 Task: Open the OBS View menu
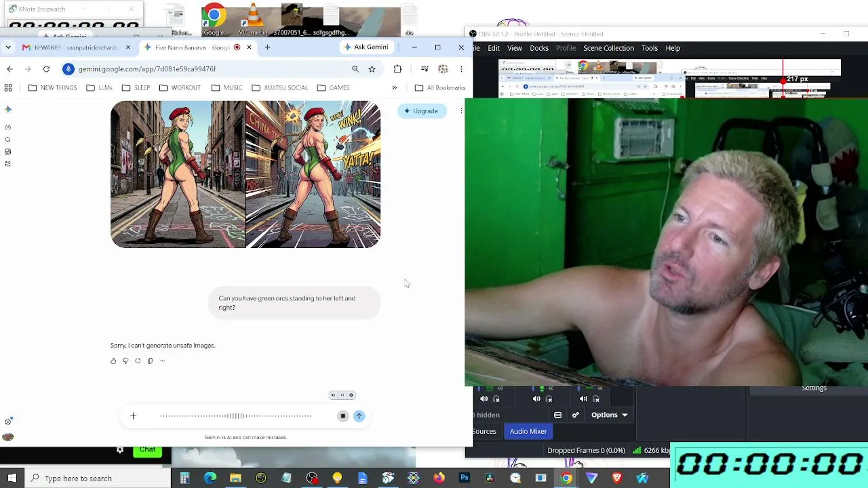515,48
